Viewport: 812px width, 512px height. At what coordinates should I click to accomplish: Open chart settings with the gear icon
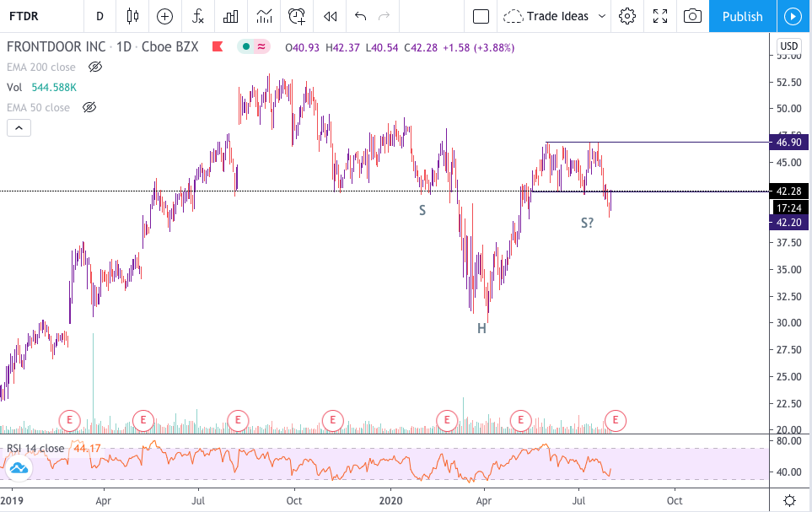626,16
